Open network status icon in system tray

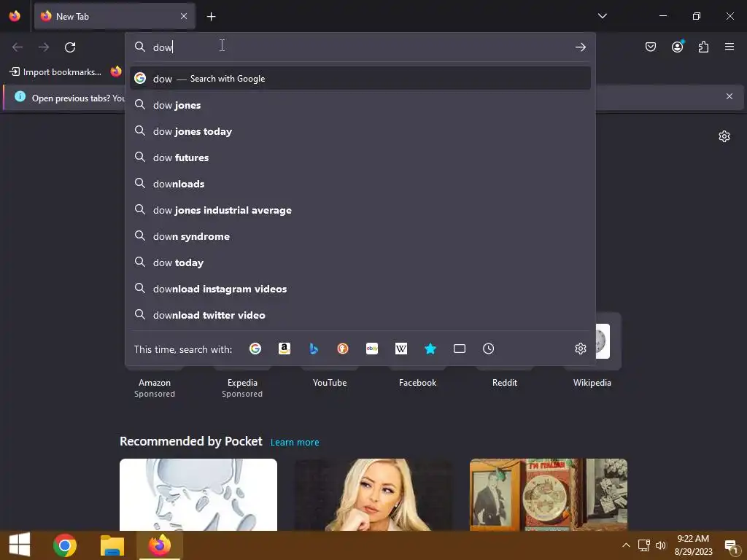coord(643,545)
